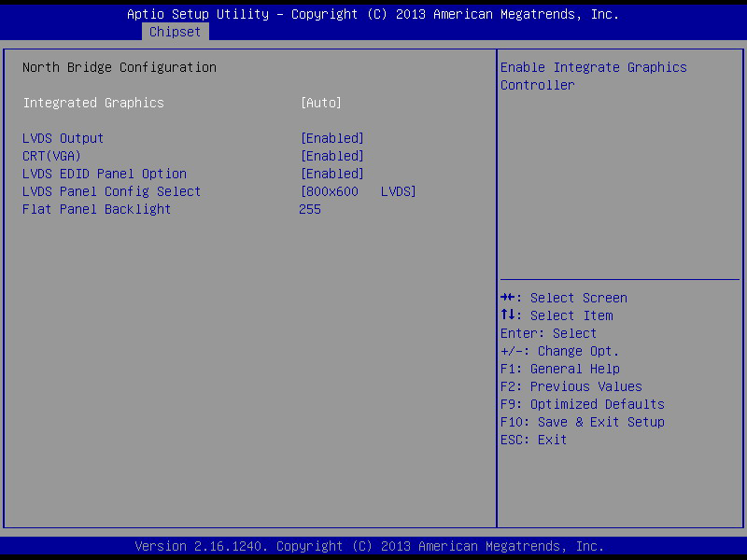747x560 pixels.
Task: Toggle LVDS Output Enabled value
Action: tap(332, 138)
